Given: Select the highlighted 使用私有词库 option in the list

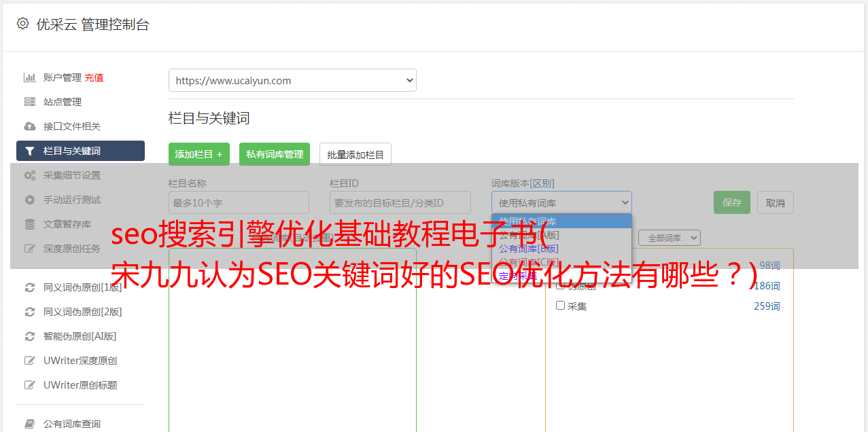Looking at the screenshot, I should coord(561,221).
